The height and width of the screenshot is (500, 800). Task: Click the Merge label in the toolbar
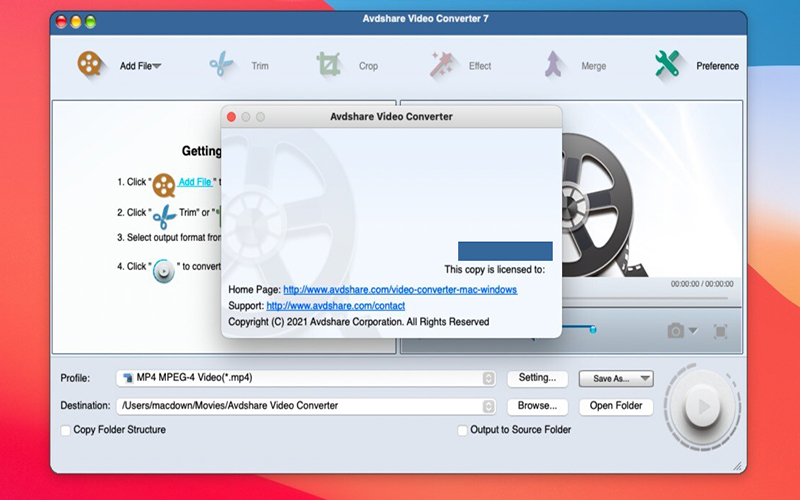(x=593, y=66)
